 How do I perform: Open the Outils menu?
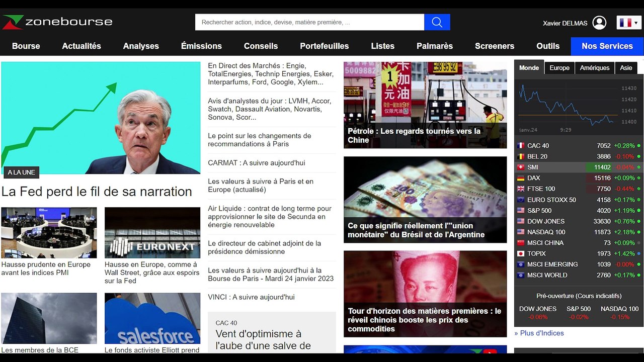(x=548, y=46)
